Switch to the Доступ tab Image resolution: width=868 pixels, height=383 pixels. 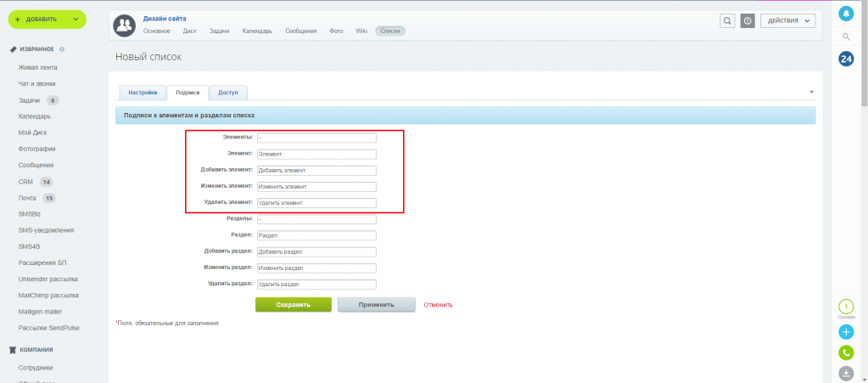[x=228, y=93]
